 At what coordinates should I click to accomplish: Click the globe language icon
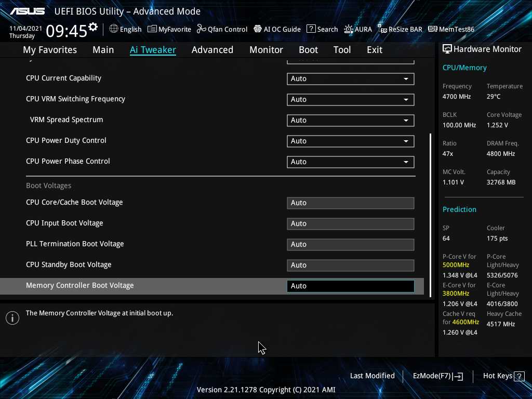pyautogui.click(x=114, y=29)
